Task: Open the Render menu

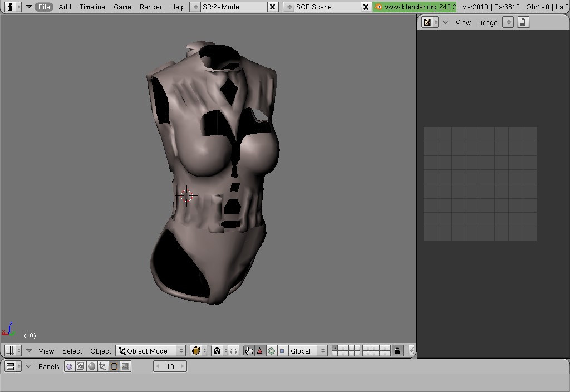Action: pos(151,7)
